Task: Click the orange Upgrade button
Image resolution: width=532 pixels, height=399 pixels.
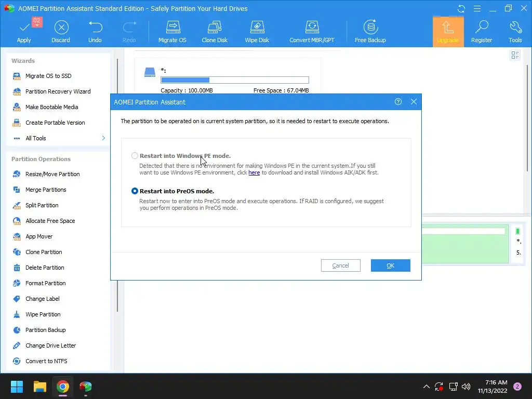Action: click(x=448, y=32)
